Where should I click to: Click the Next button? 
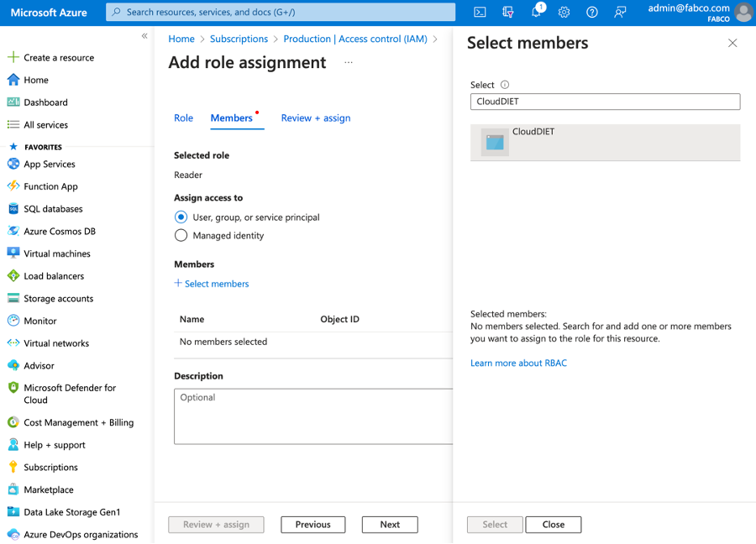coord(389,524)
